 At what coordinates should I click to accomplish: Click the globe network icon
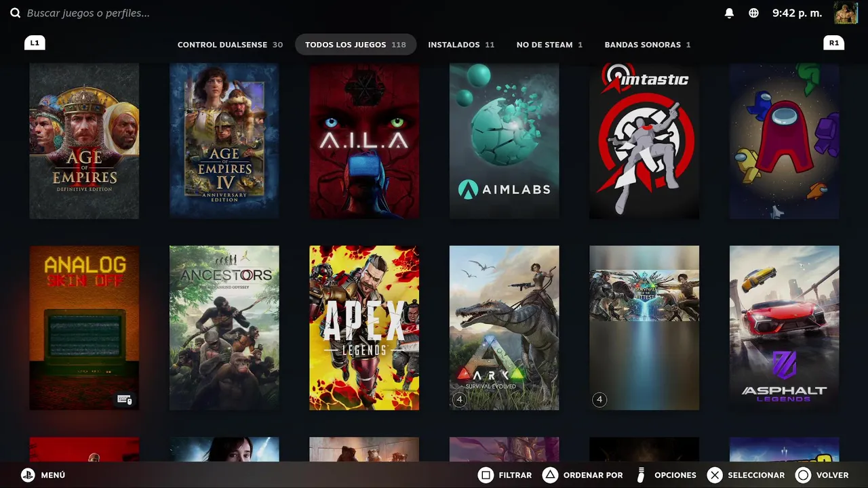pos(753,13)
